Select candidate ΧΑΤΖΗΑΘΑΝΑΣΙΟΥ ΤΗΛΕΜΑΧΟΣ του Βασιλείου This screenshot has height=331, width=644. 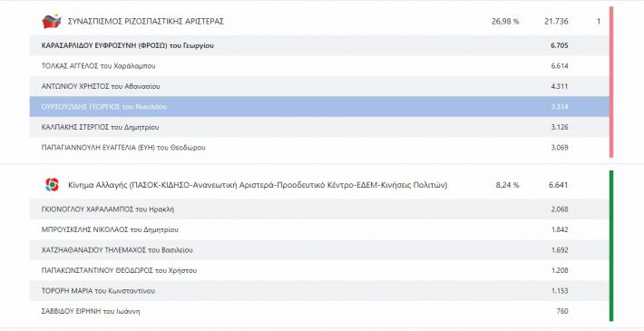click(117, 250)
